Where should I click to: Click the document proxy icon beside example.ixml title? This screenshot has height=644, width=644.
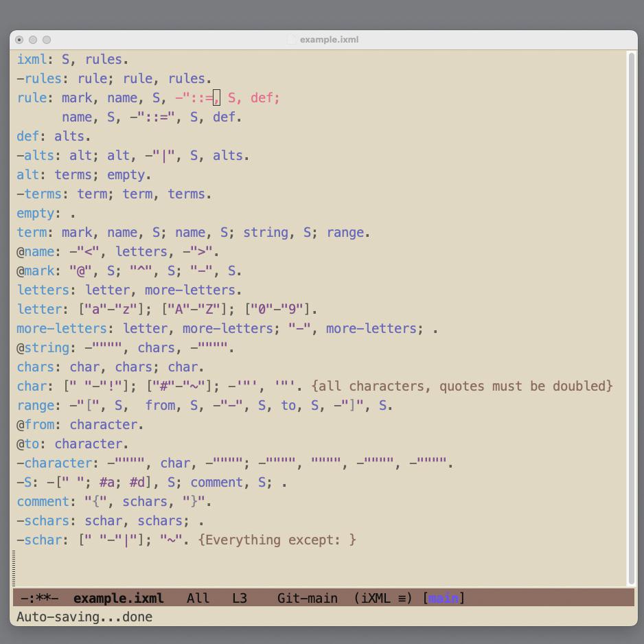[291, 39]
